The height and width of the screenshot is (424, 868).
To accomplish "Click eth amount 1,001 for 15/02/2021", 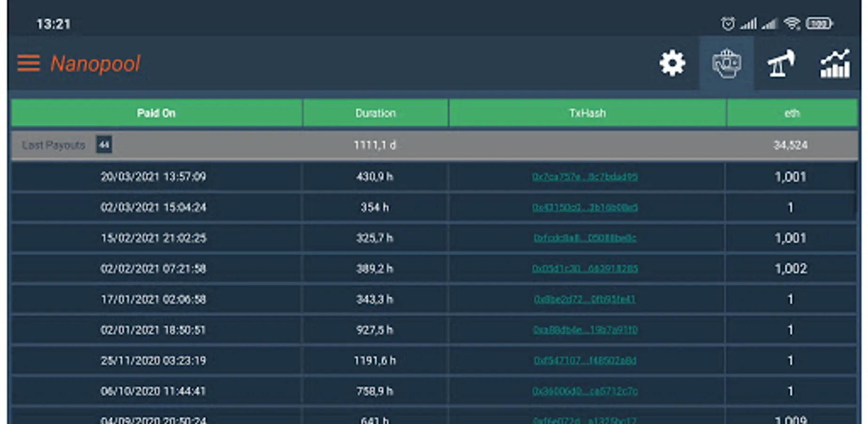I will 791,238.
